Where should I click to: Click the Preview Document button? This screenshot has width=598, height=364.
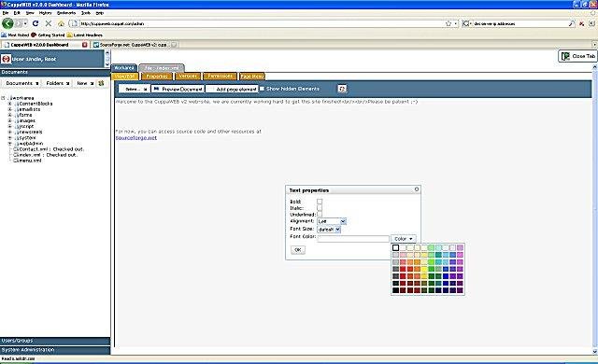click(178, 89)
